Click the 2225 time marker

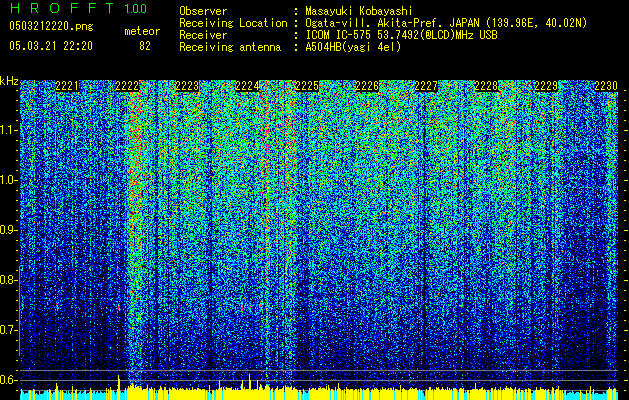click(x=307, y=86)
